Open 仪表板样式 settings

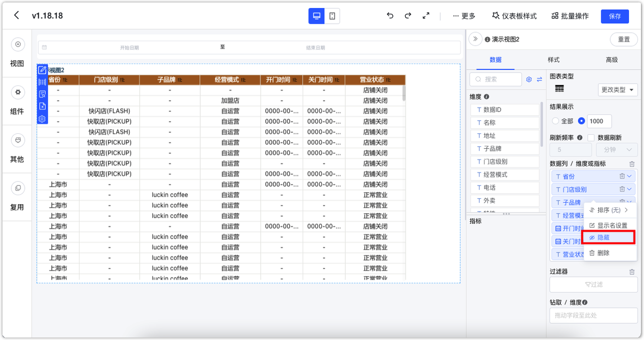pos(514,16)
